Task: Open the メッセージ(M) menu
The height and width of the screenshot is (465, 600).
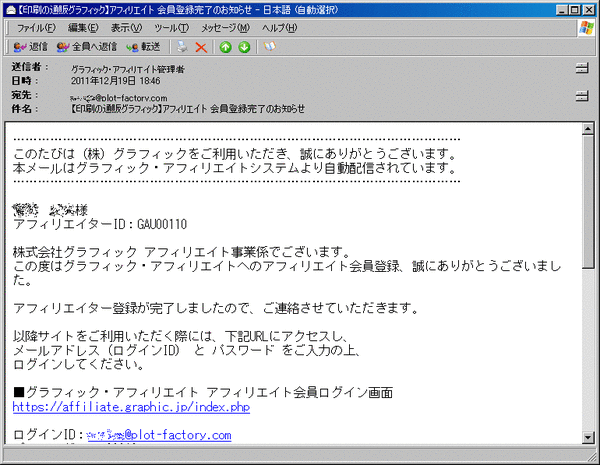Action: pos(225,28)
